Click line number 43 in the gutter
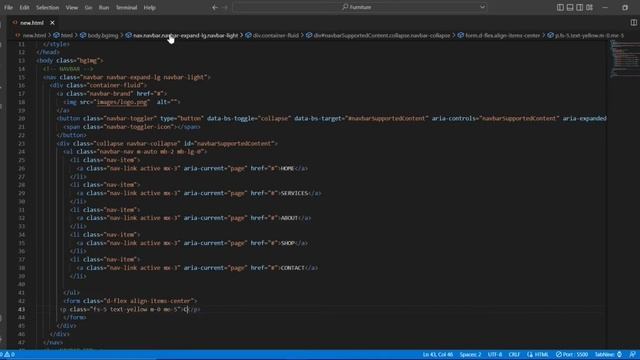The height and width of the screenshot is (360, 640). (x=21, y=309)
